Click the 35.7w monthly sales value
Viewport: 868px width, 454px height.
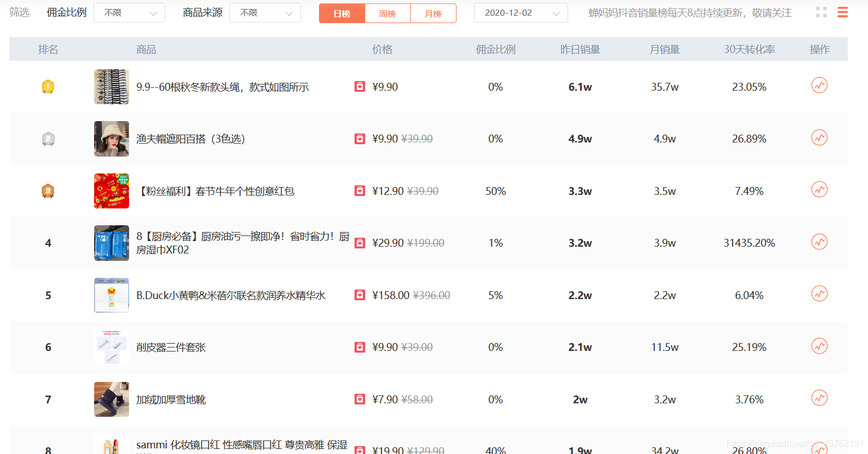(665, 87)
